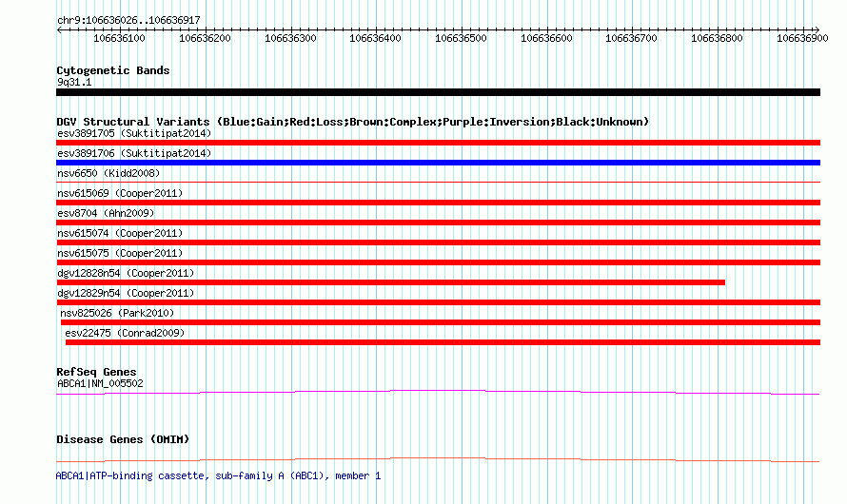
Task: Click the red bar for esv22475
Action: point(443,342)
